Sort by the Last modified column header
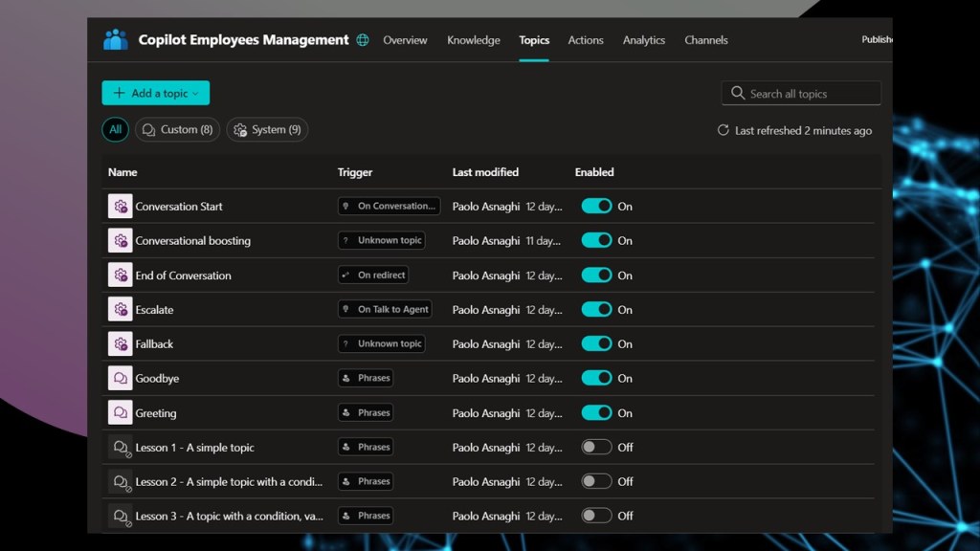The width and height of the screenshot is (980, 551). click(x=485, y=172)
